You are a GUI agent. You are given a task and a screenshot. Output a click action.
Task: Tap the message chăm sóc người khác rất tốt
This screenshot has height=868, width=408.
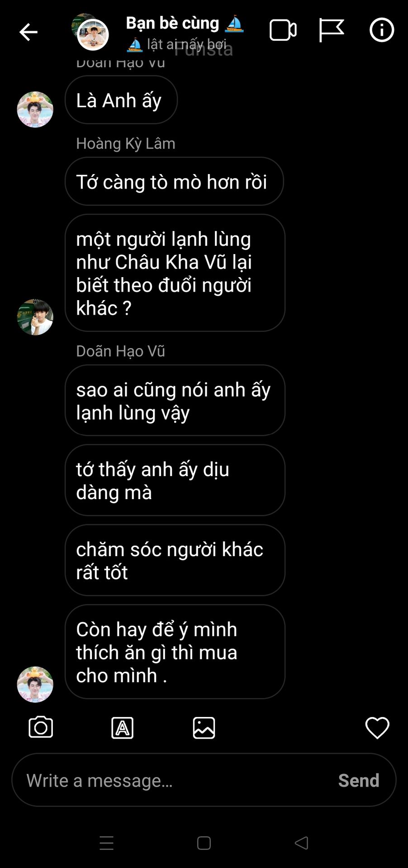pos(175,560)
